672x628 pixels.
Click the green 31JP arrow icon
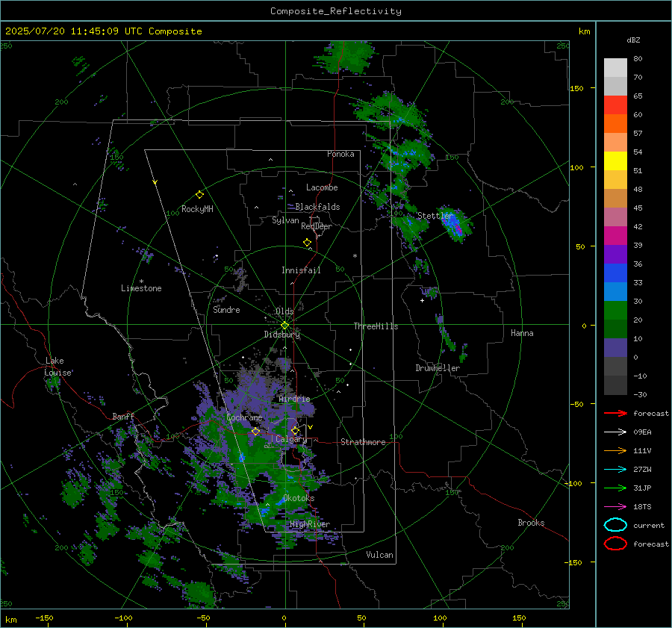click(x=615, y=488)
